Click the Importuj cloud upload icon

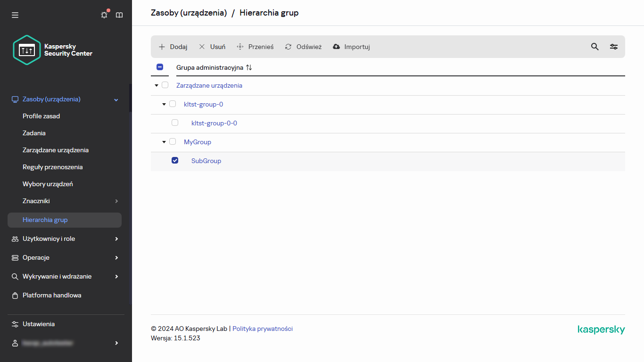click(x=336, y=46)
